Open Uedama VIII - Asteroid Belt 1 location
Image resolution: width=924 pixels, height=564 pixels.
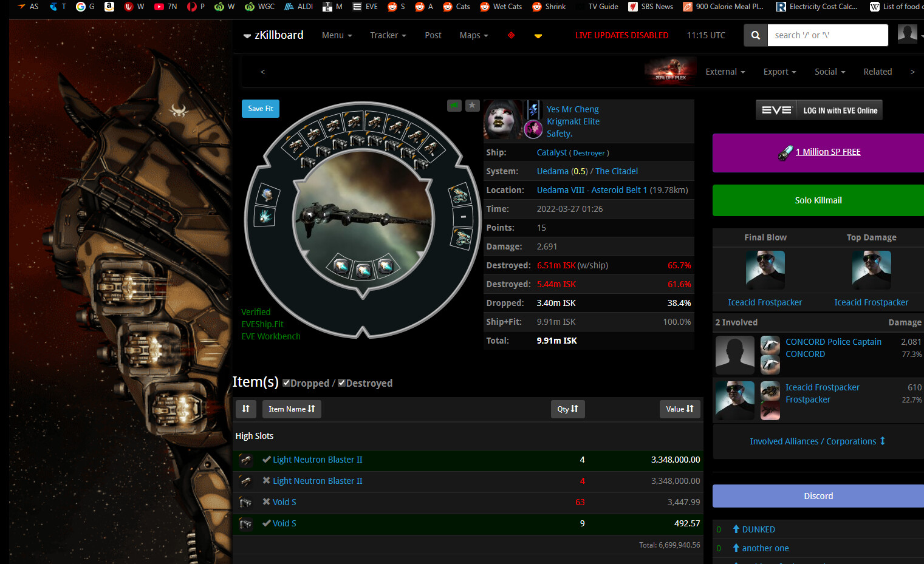[x=592, y=190]
